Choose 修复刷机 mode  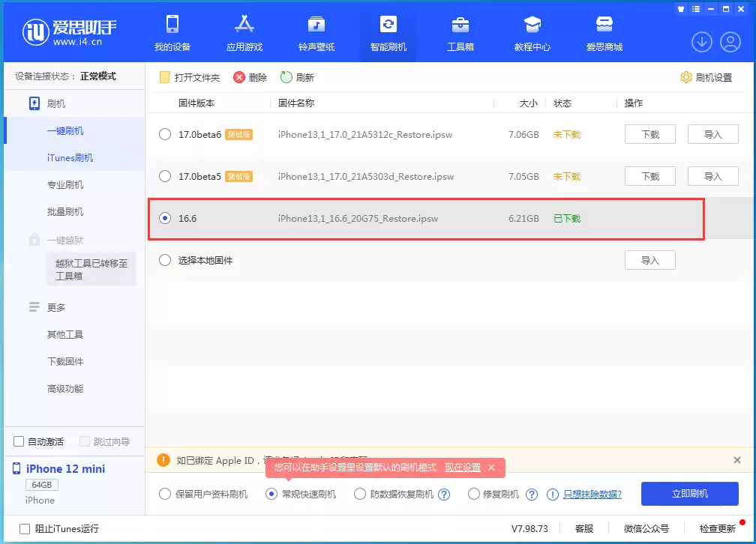pyautogui.click(x=473, y=494)
